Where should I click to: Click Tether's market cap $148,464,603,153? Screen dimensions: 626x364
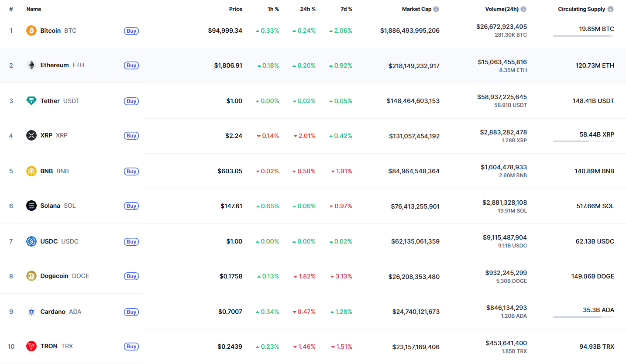pos(413,101)
